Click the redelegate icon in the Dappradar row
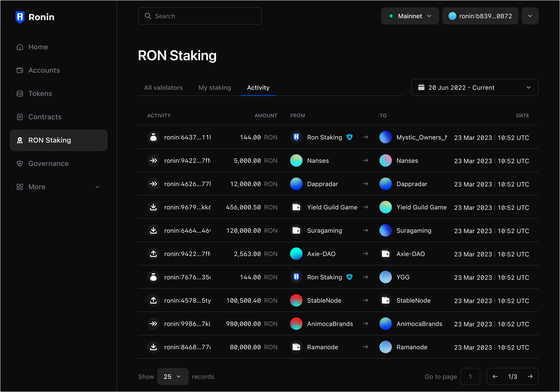560x392 pixels. (x=153, y=184)
